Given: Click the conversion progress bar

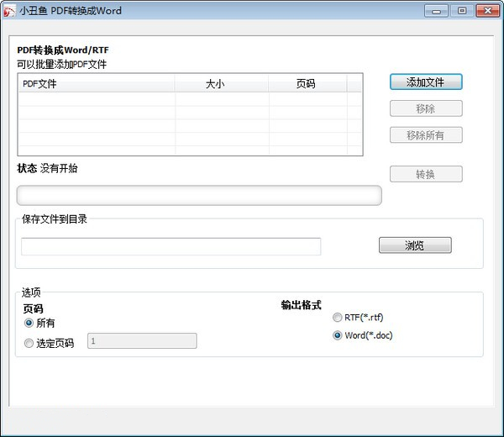Looking at the screenshot, I should [x=199, y=196].
